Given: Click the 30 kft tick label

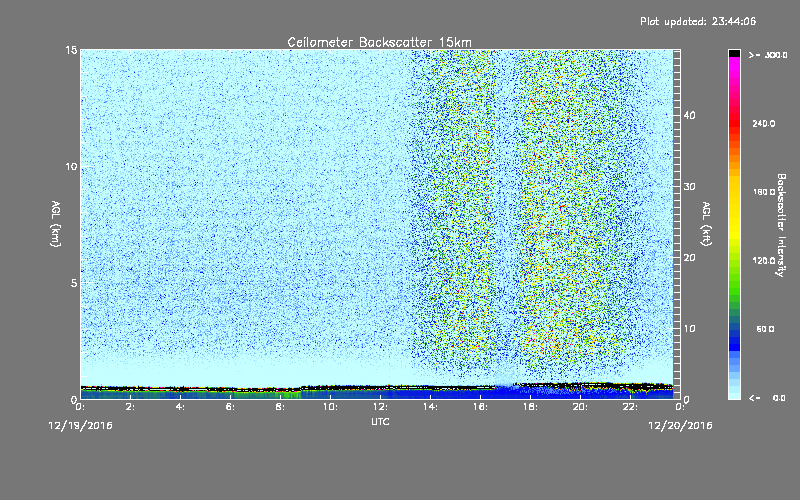Looking at the screenshot, I should [689, 186].
